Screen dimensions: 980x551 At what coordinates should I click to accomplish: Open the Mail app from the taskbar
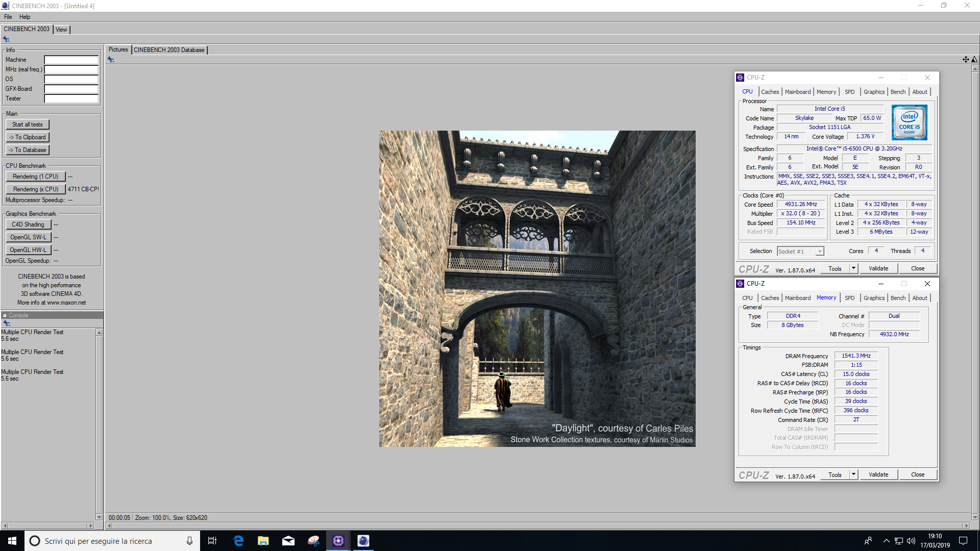point(288,541)
